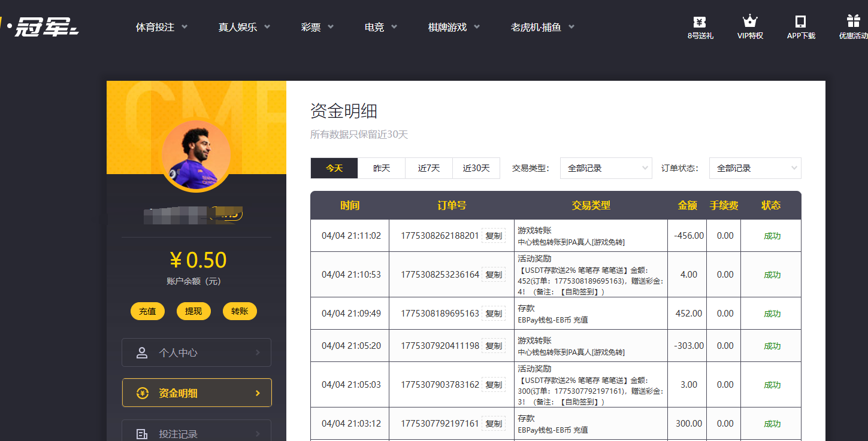Select the 个人中心 person icon
This screenshot has width=868, height=441.
tap(141, 352)
